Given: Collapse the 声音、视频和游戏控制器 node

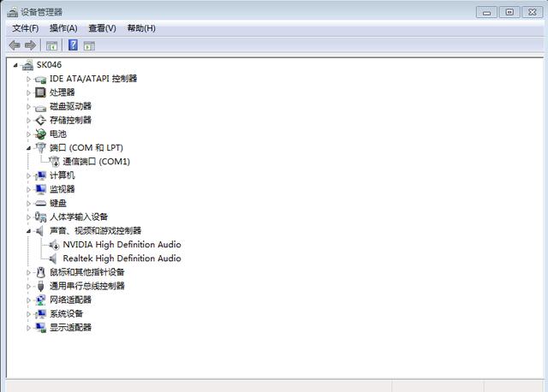Looking at the screenshot, I should 28,231.
